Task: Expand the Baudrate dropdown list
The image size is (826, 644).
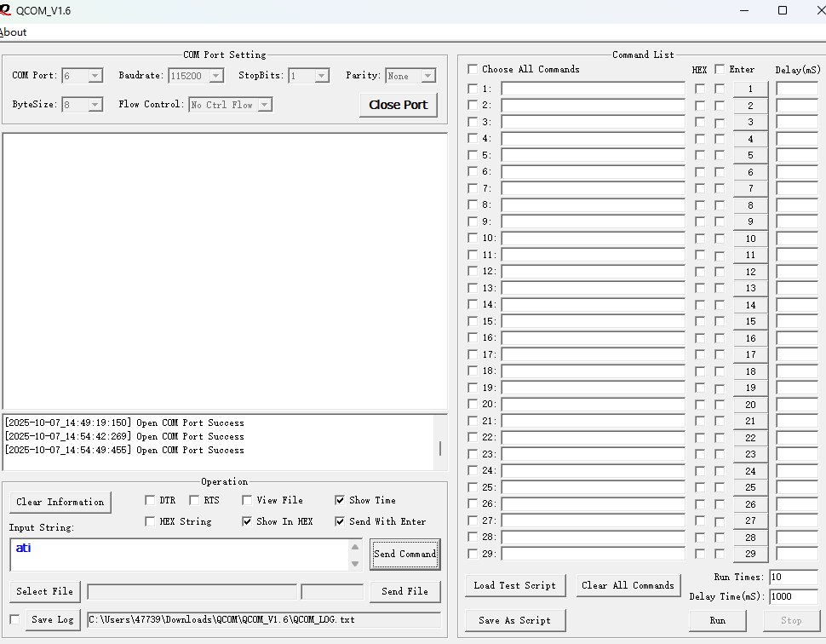Action: click(215, 76)
